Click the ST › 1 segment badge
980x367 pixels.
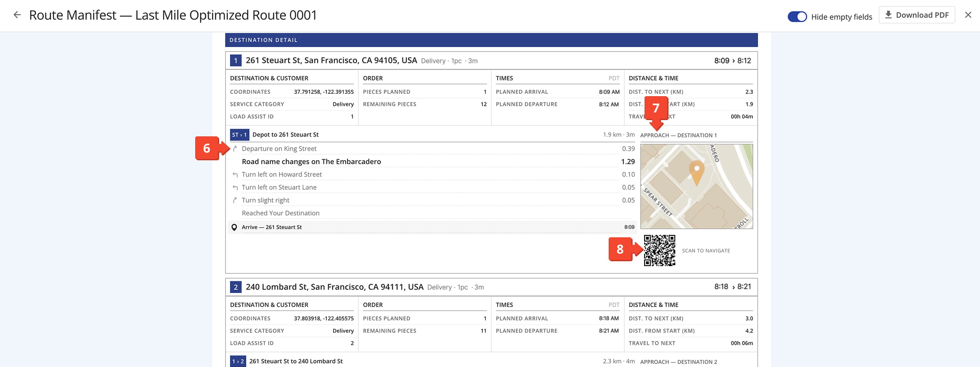(x=239, y=135)
